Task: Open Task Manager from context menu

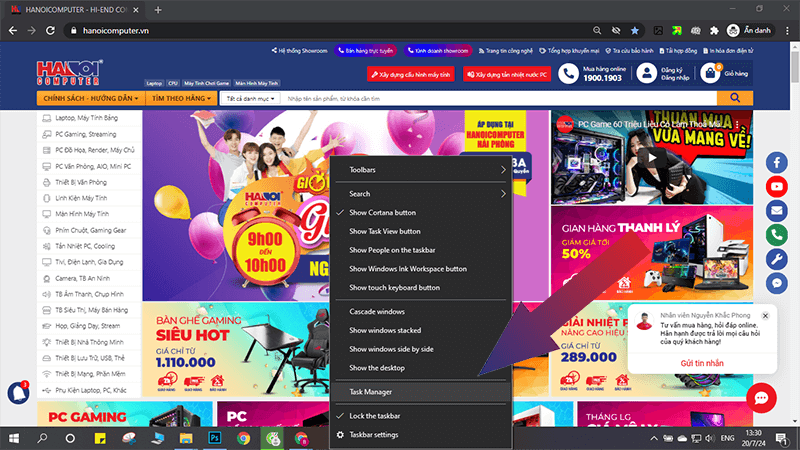Action: point(422,392)
